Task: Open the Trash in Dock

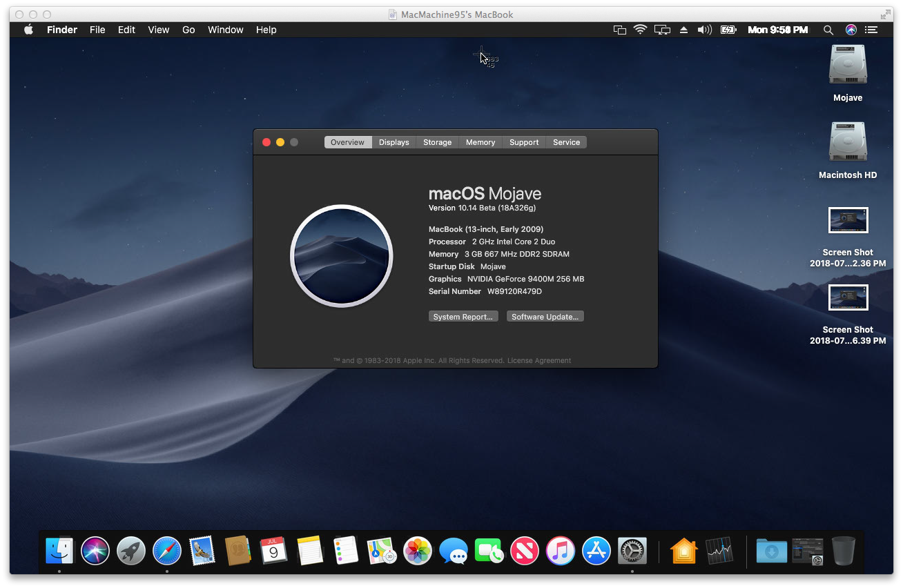Action: pyautogui.click(x=843, y=551)
